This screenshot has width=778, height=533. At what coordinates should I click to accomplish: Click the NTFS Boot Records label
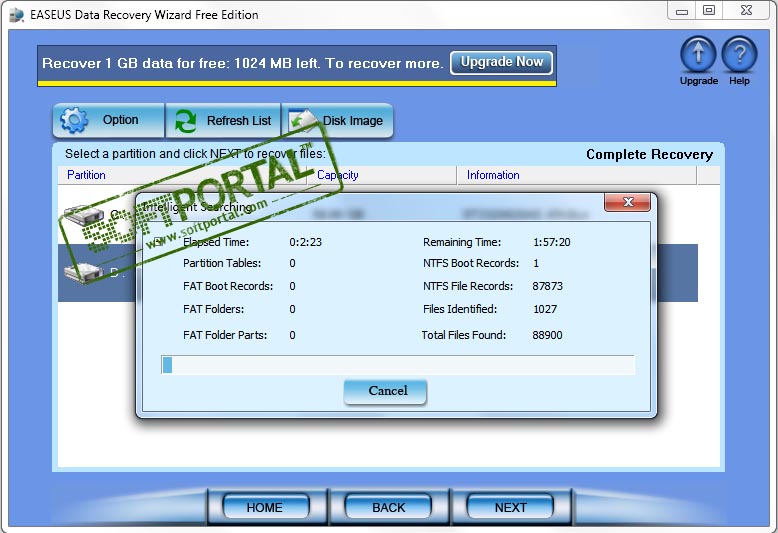(471, 263)
